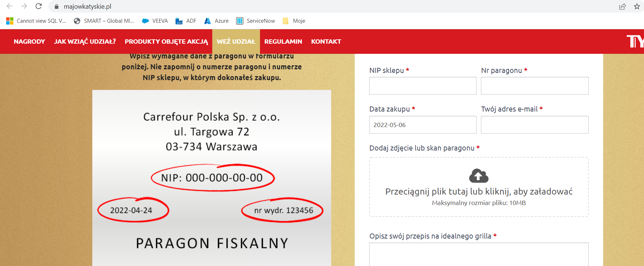Go to JAK WZIĄĆ UDZIAŁ? section
This screenshot has width=644, height=266.
pyautogui.click(x=85, y=42)
